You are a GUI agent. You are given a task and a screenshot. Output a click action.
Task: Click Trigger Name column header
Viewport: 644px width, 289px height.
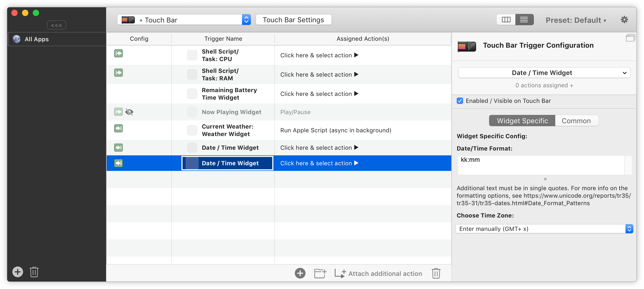223,39
